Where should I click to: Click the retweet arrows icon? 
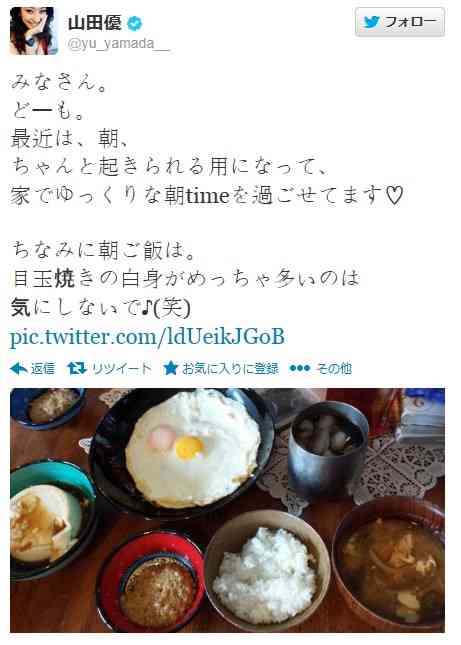76,368
